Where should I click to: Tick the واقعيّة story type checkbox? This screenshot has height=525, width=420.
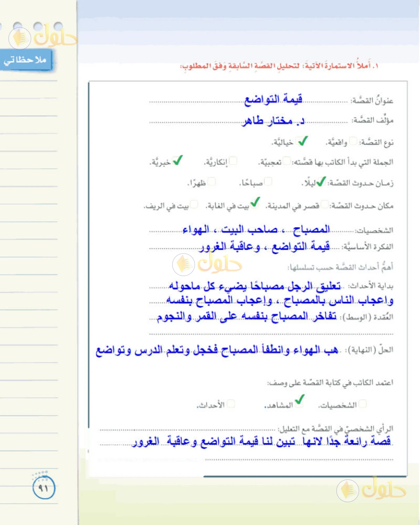(x=353, y=141)
